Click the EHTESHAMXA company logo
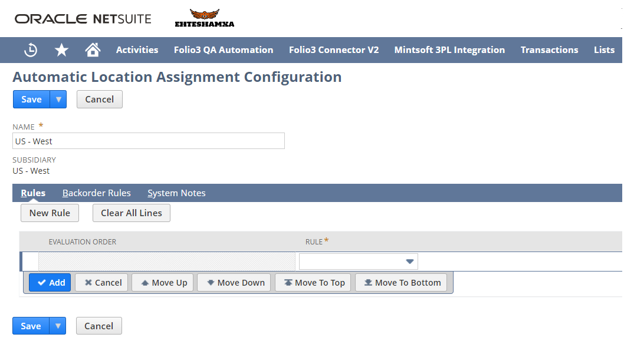Image resolution: width=624 pixels, height=364 pixels. coord(203,18)
